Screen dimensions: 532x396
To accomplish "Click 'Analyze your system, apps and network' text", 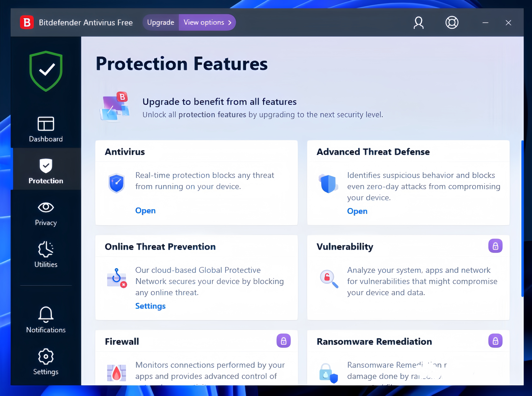I will (x=419, y=270).
